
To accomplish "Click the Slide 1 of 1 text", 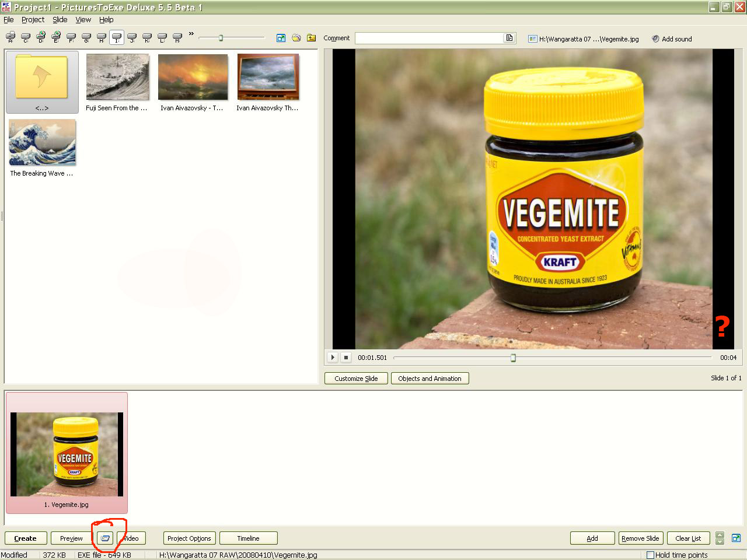I will 726,378.
